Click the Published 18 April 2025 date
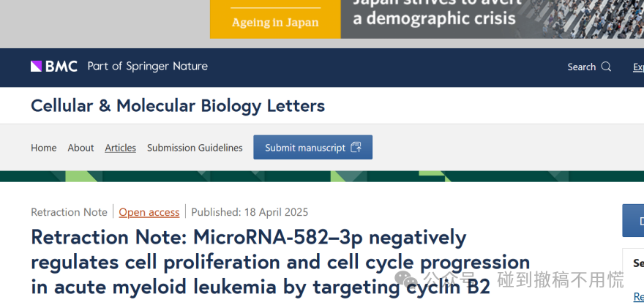Viewport: 644px width, 305px height. (x=250, y=212)
